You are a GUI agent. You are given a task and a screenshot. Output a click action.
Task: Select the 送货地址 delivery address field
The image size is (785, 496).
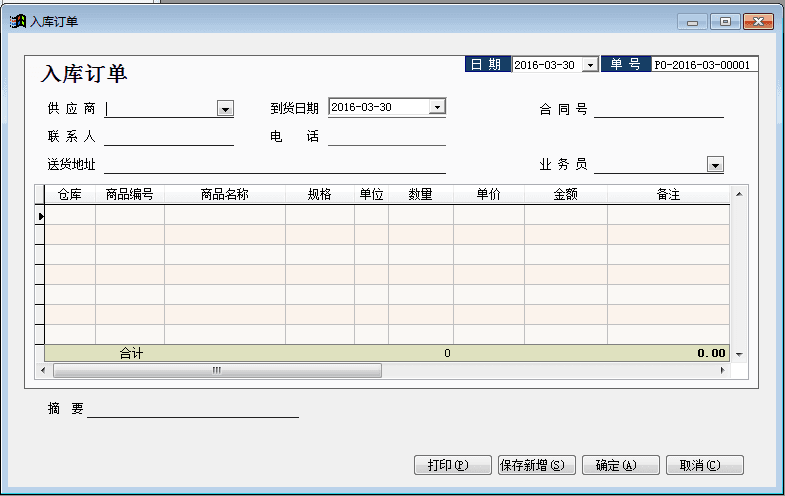tap(274, 165)
